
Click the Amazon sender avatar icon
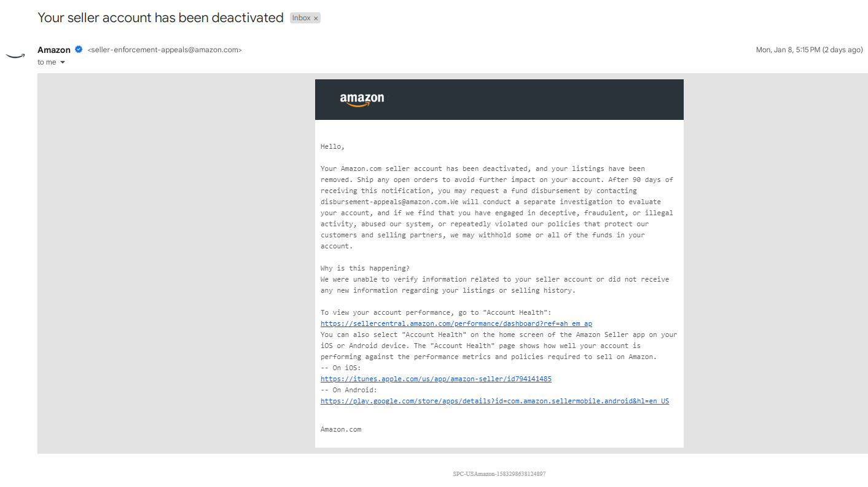(15, 55)
